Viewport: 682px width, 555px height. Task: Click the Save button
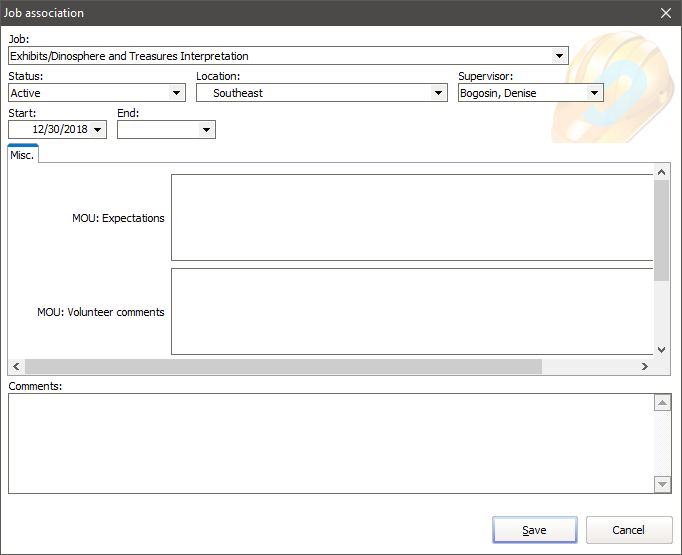(534, 530)
